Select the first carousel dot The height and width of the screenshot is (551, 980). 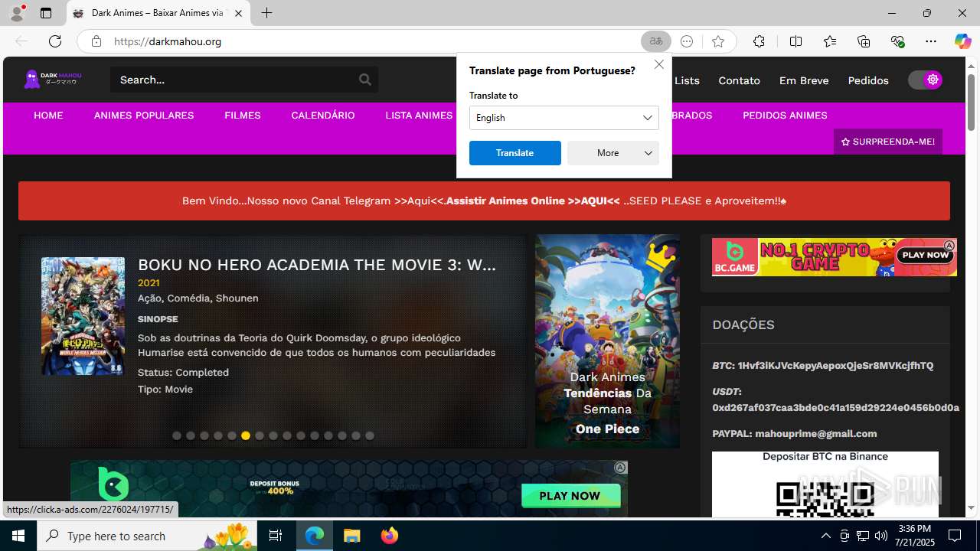tap(177, 435)
